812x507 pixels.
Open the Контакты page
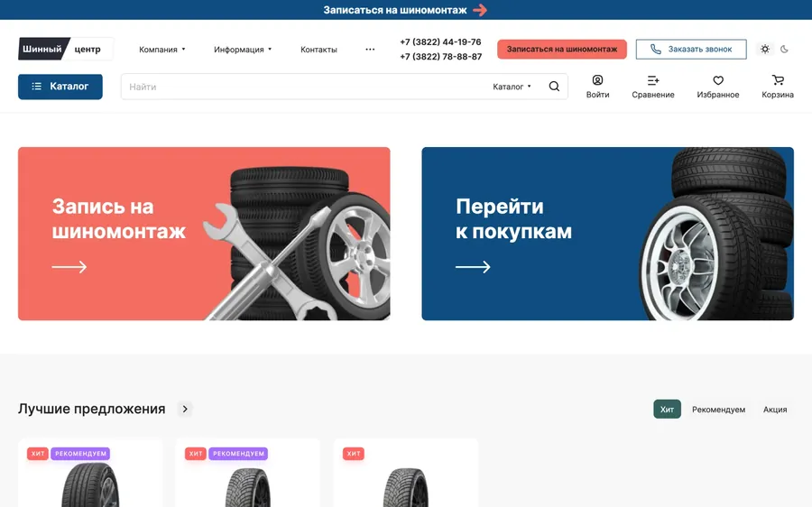pos(318,50)
